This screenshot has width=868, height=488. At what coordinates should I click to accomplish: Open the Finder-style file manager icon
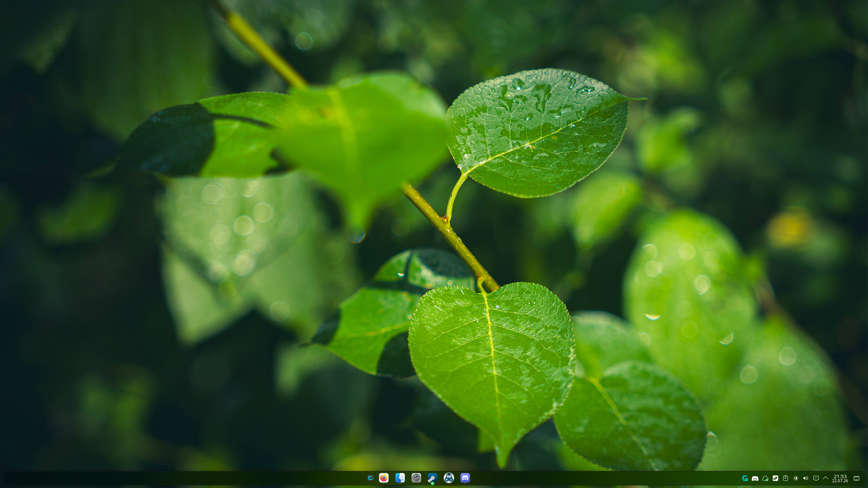click(400, 478)
